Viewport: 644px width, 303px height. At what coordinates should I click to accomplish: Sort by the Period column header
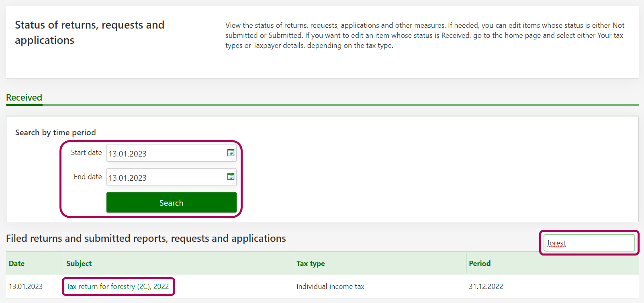480,264
